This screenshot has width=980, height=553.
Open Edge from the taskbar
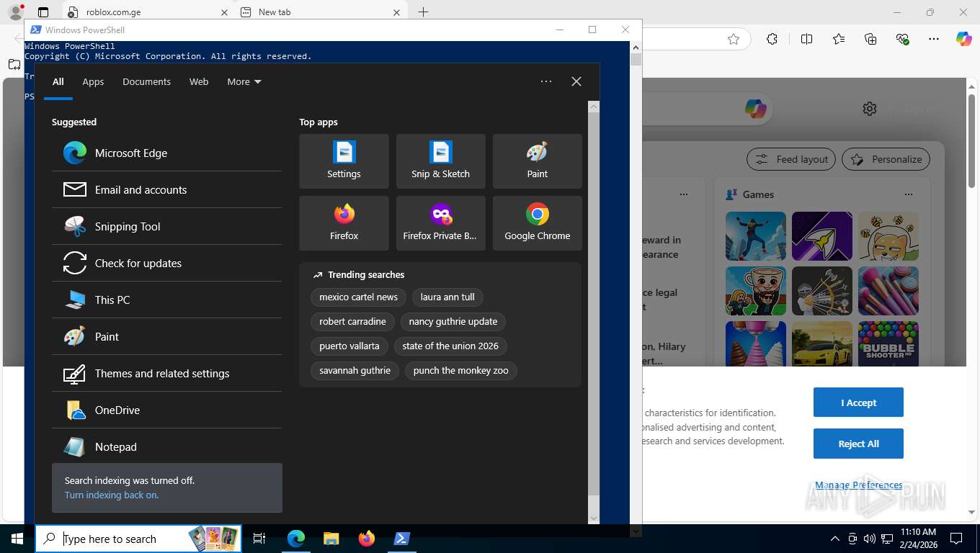(296, 539)
